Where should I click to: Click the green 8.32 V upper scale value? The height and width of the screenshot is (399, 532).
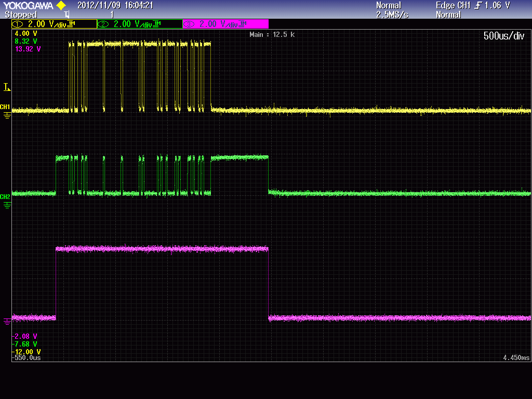tap(26, 42)
